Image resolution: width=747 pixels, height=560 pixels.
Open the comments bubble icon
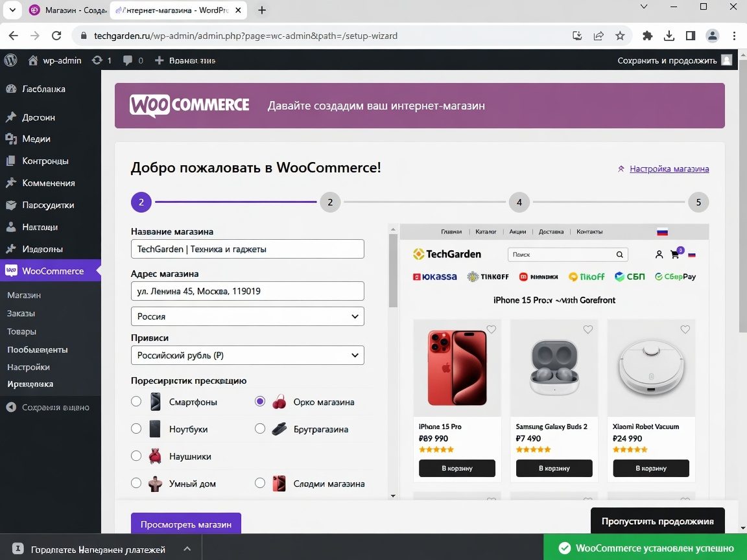pos(128,60)
